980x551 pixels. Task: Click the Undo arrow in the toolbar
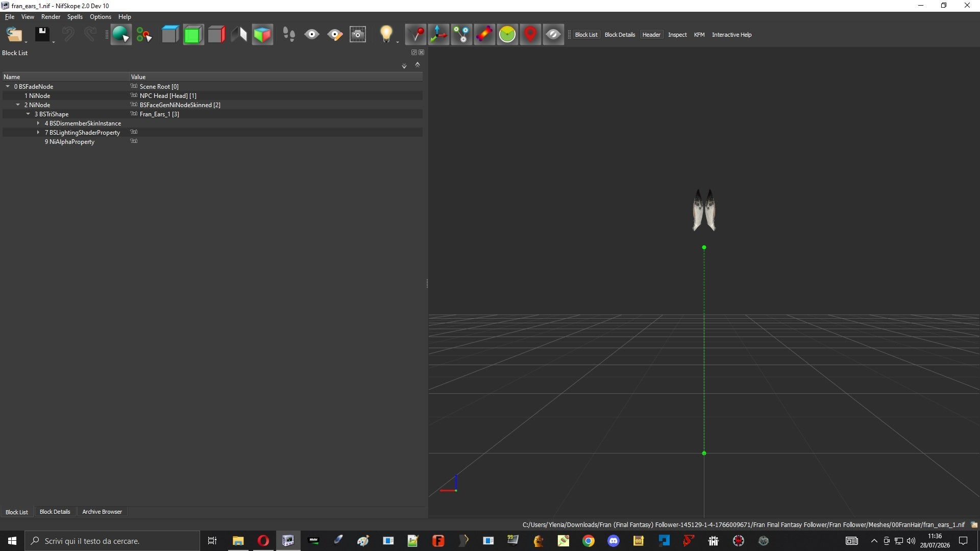68,35
